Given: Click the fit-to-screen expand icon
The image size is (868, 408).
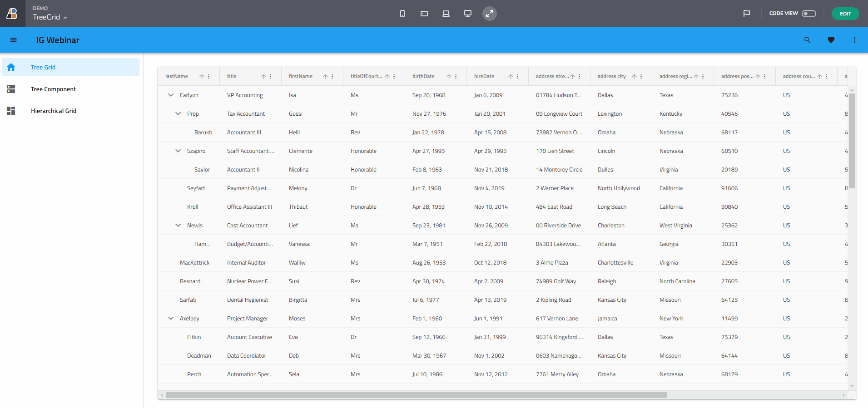Looking at the screenshot, I should click(x=489, y=14).
